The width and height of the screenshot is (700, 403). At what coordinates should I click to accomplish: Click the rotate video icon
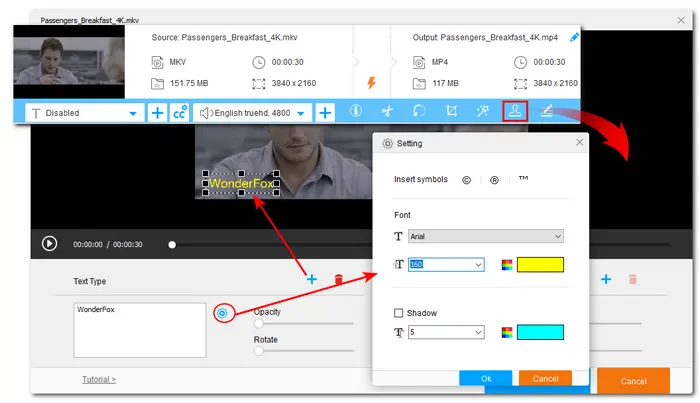pyautogui.click(x=420, y=113)
